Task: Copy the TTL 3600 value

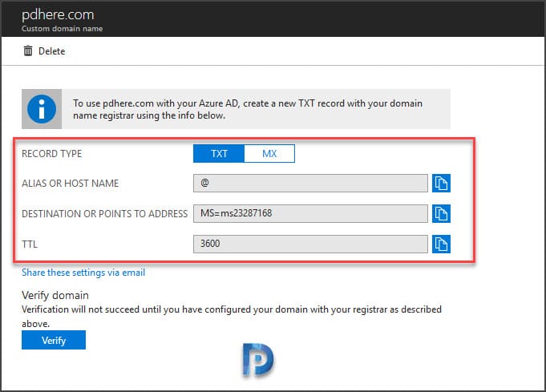Action: [x=441, y=244]
